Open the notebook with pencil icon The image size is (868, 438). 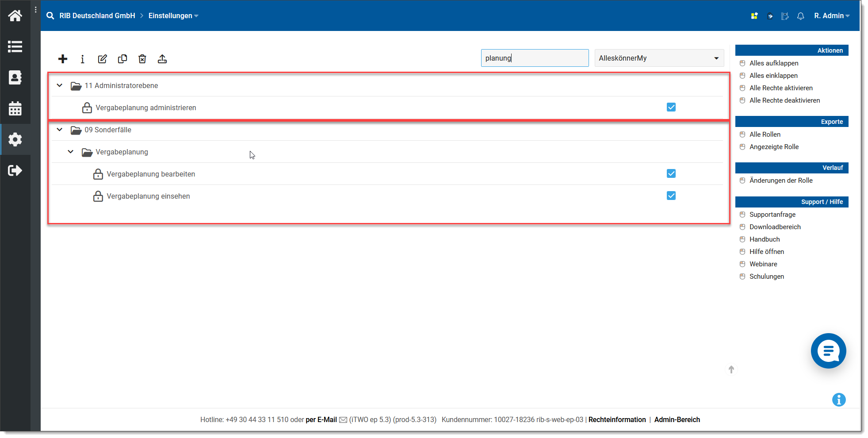coord(785,16)
